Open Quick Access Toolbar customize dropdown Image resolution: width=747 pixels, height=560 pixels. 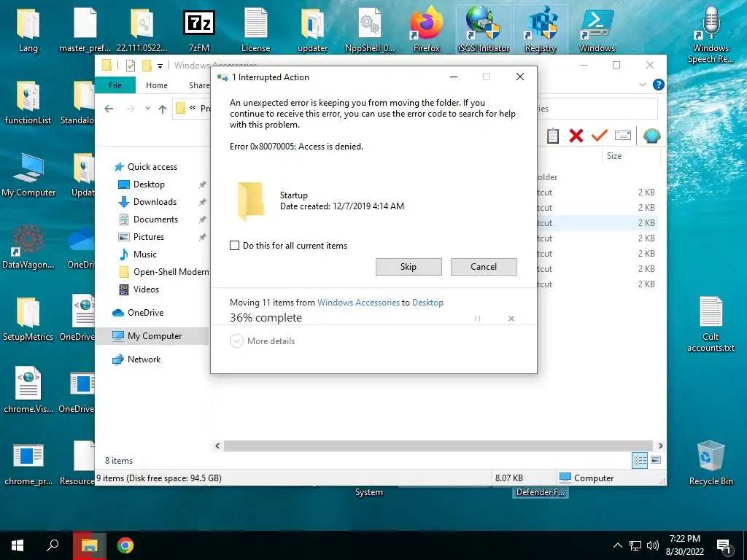(160, 66)
